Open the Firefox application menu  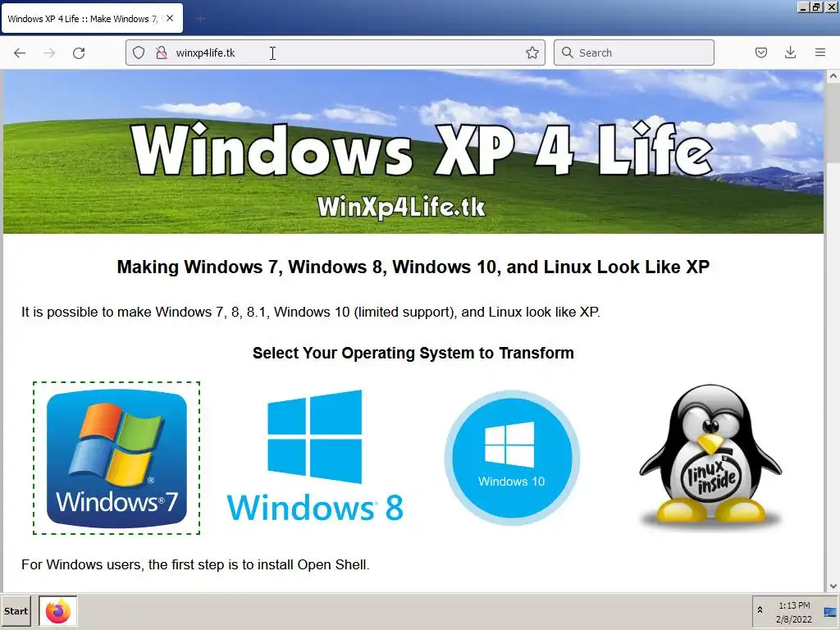coord(820,52)
